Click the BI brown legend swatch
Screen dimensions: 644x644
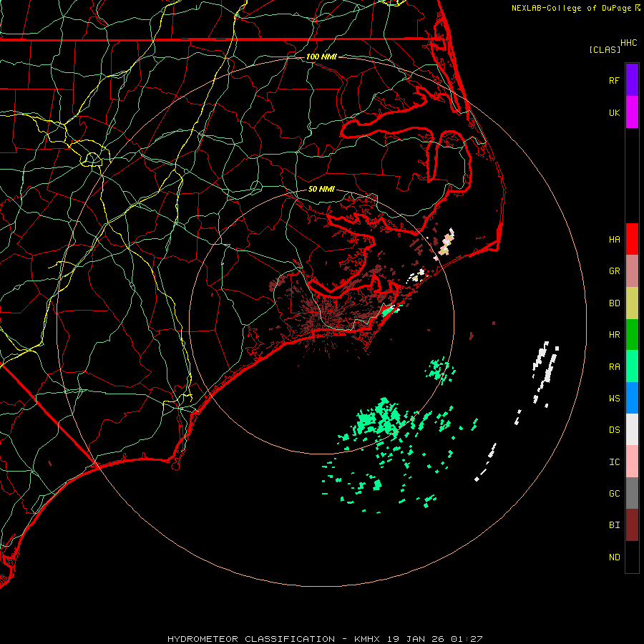click(632, 525)
